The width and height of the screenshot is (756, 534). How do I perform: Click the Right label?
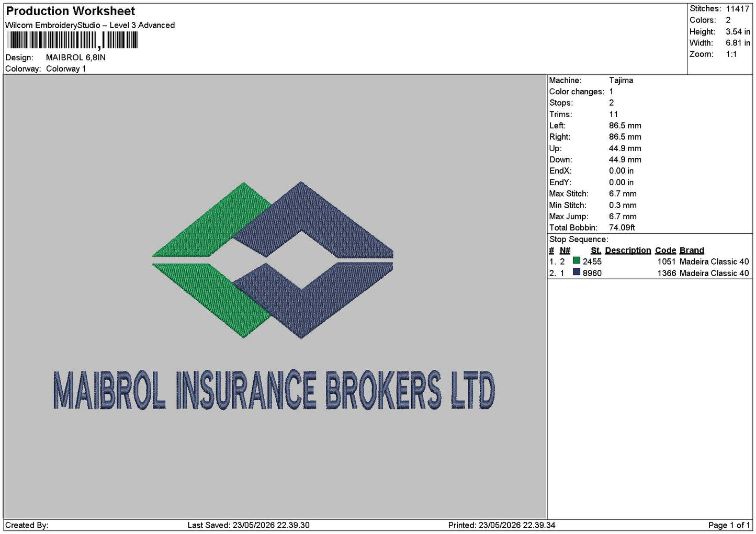(559, 137)
